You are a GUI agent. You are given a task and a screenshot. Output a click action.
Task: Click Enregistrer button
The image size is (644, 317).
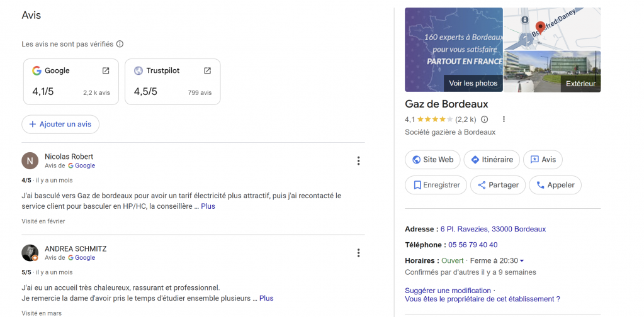436,185
